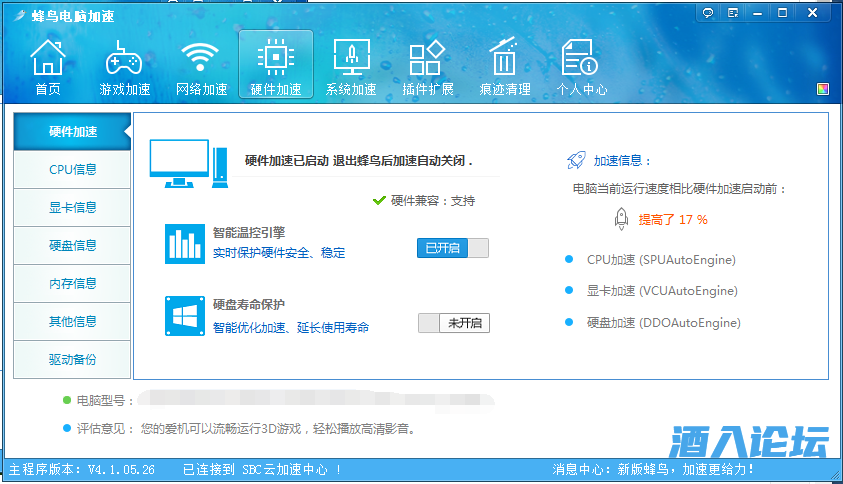Screen dimensions: 843x484
Task: Click the 驱动备份 sidebar button
Action: (72, 360)
